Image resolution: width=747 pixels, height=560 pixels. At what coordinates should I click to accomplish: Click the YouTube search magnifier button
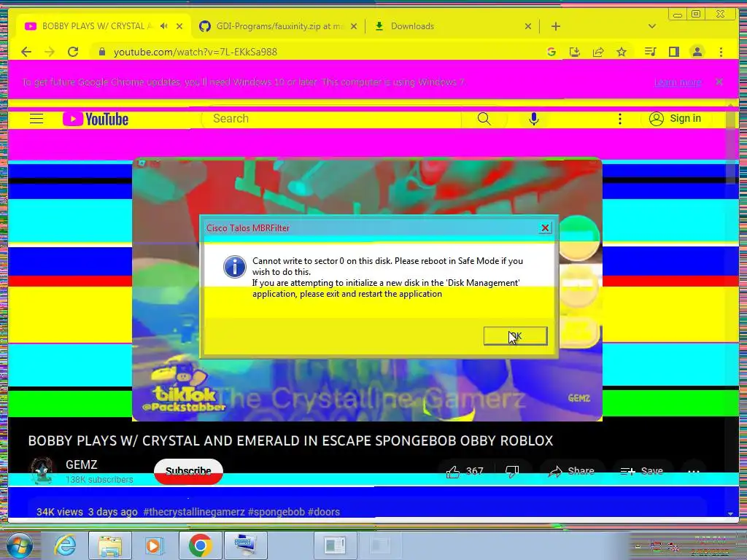(x=484, y=119)
